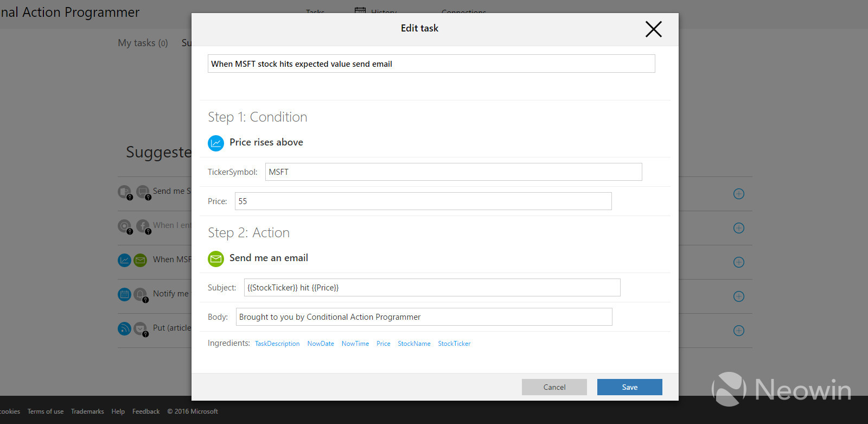
Task: Click the RSS feed icon beside Put (article
Action: (124, 328)
